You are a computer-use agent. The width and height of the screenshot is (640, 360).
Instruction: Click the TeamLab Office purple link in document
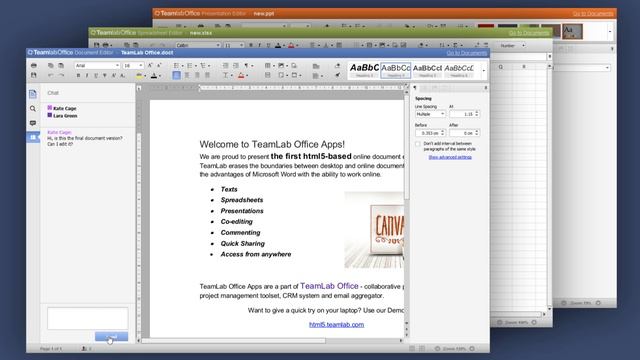tap(329, 286)
